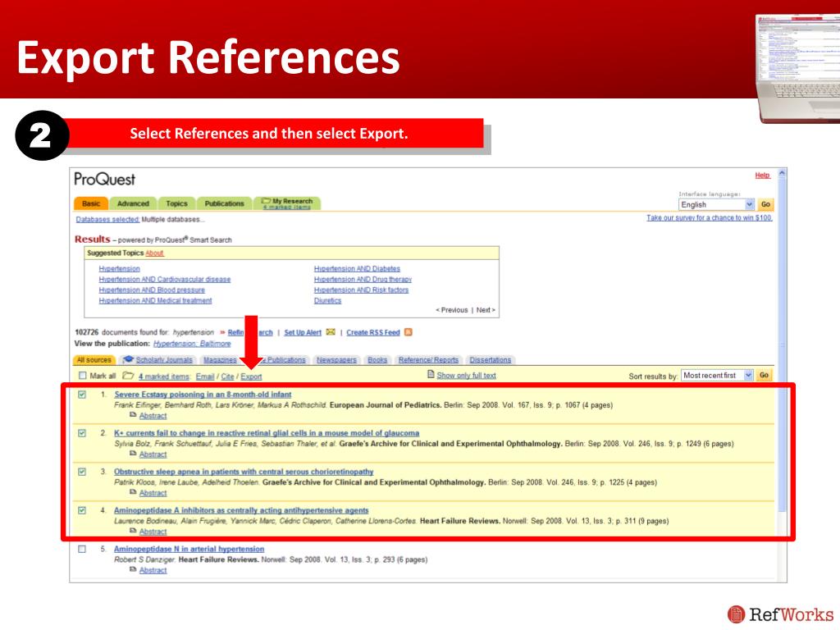Image resolution: width=840 pixels, height=630 pixels.
Task: Click Abstract icon for Aminopeptidase A inhibitors
Action: (x=133, y=531)
